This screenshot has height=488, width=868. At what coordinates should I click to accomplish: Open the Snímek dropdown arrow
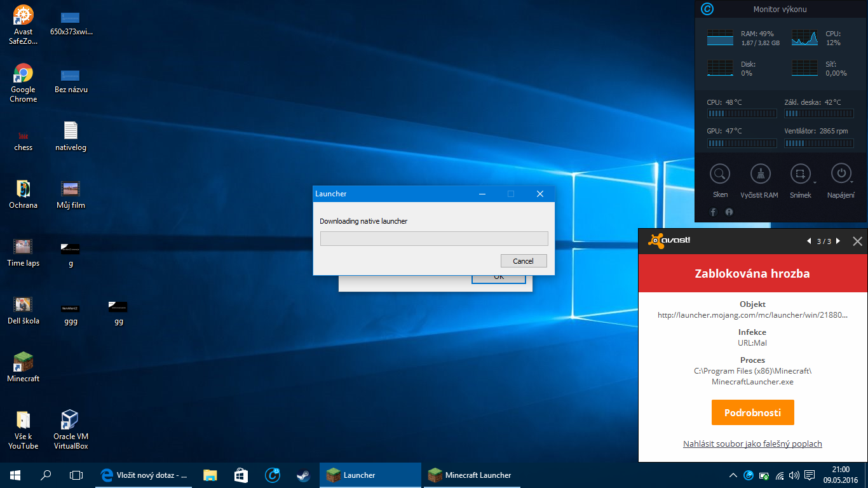pos(814,182)
